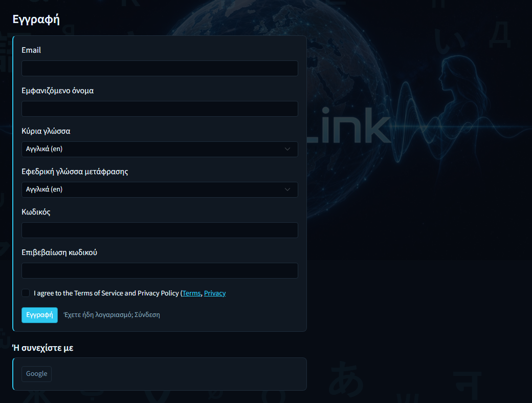The image size is (532, 403).
Task: Click the Εγγραφή page heading
Action: [x=36, y=19]
